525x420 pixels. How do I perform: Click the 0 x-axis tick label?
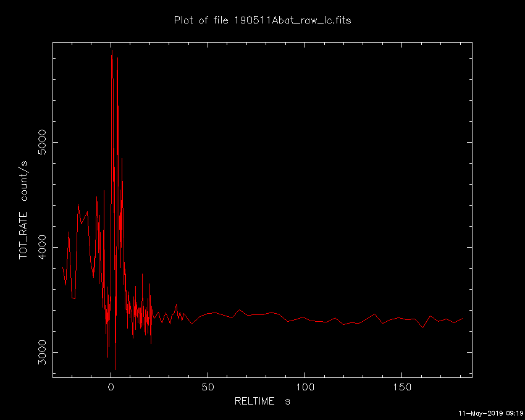[111, 387]
